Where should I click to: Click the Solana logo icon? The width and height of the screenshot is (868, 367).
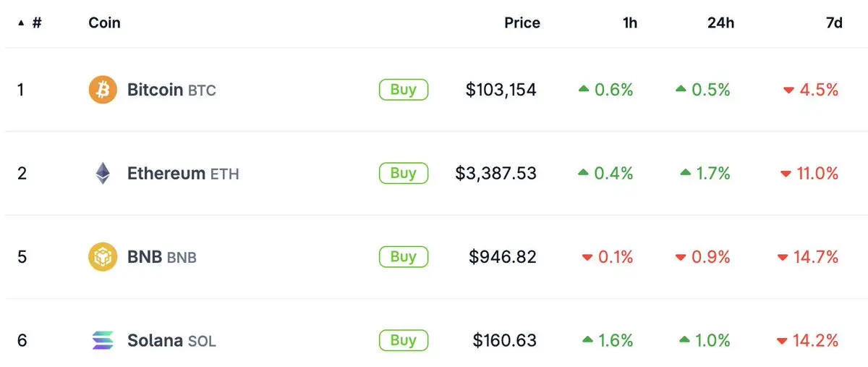(x=102, y=340)
